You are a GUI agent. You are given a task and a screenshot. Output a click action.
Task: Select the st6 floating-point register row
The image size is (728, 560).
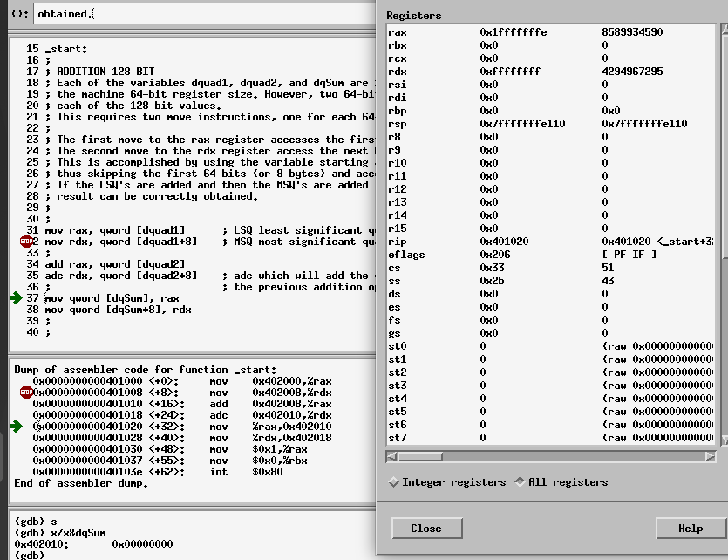click(x=551, y=425)
